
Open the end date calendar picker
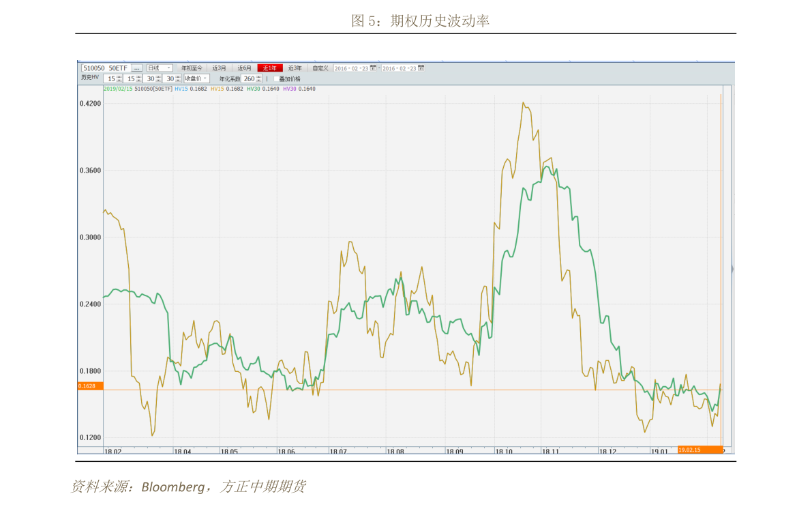tap(421, 68)
